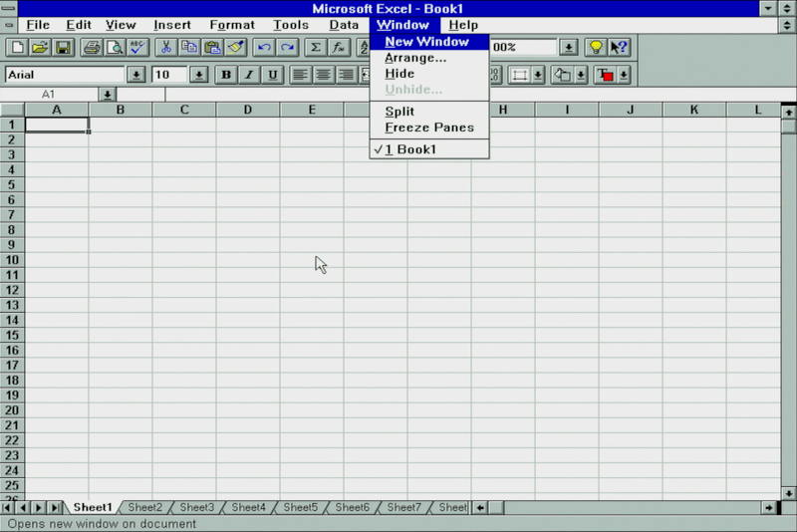Open the font size dropdown arrow
This screenshot has width=797, height=532.
pos(198,75)
